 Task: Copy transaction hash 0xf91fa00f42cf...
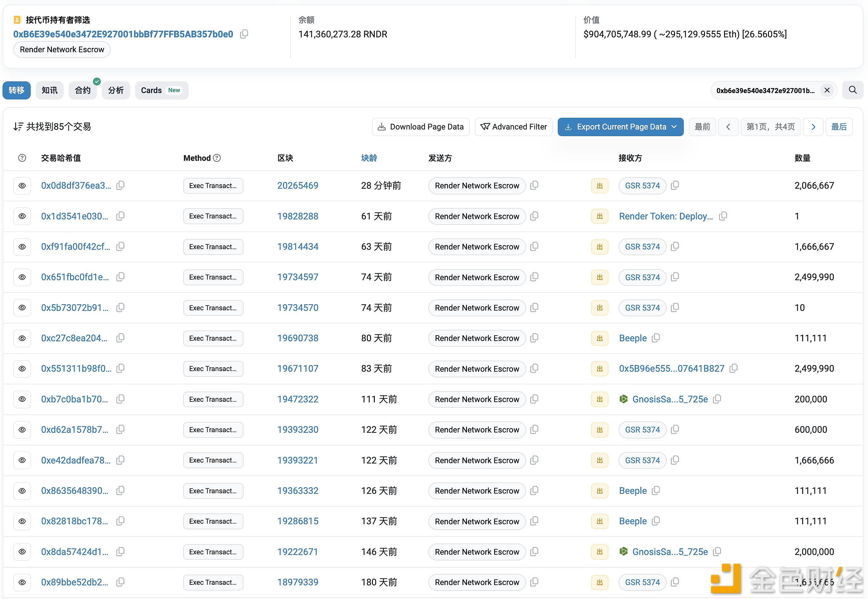121,247
